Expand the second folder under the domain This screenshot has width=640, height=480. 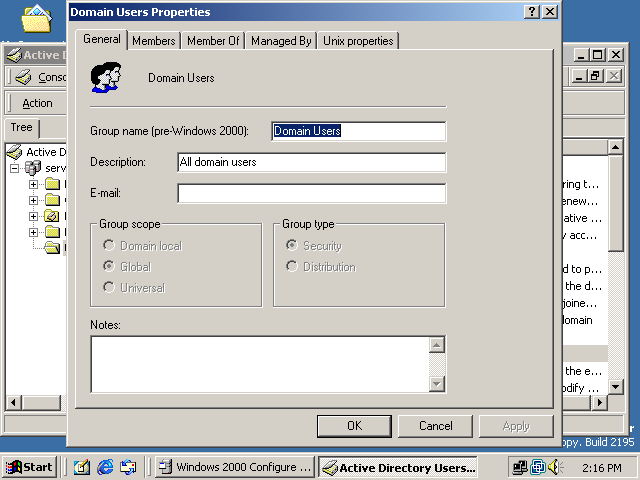[x=33, y=200]
